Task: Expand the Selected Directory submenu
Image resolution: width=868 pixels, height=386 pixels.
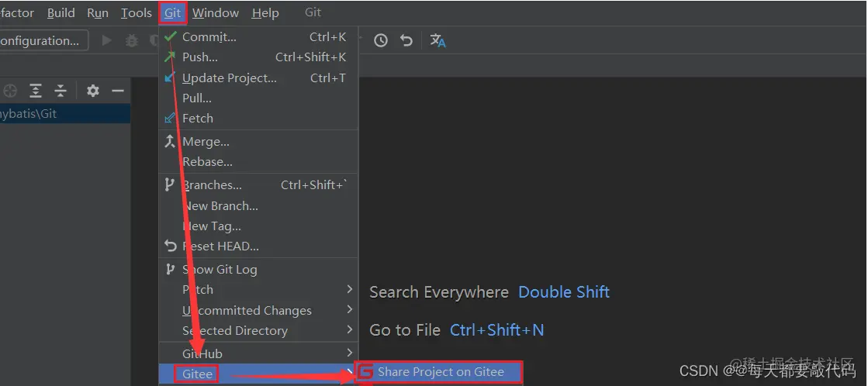Action: tap(258, 330)
